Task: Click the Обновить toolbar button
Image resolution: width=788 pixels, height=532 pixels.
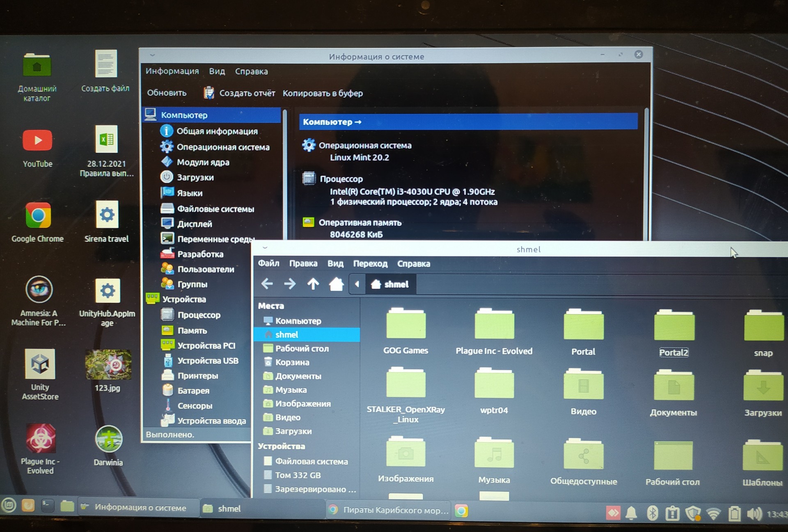Action: (x=167, y=93)
